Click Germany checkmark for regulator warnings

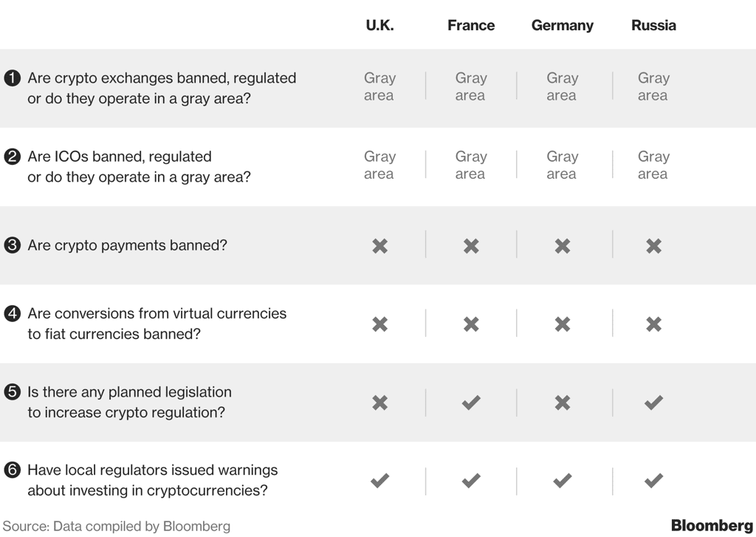point(563,481)
